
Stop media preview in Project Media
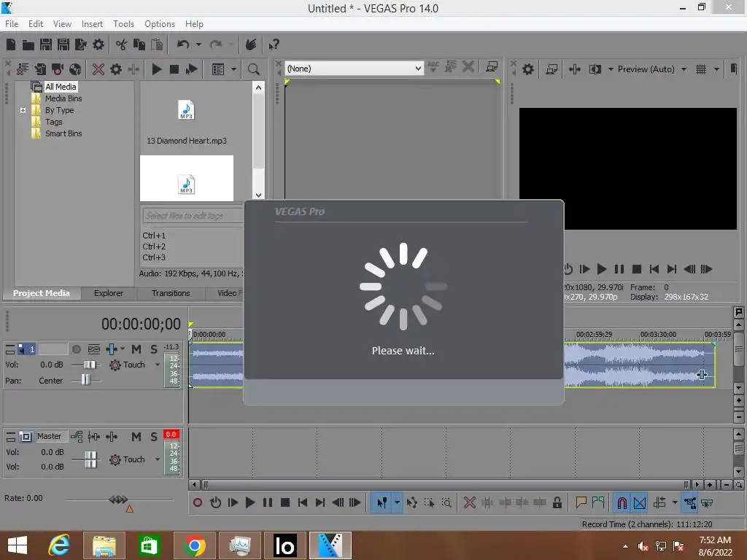174,69
